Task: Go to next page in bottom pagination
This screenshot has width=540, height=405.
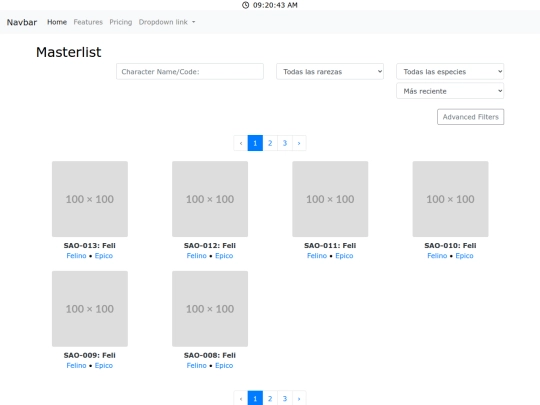Action: (299, 398)
